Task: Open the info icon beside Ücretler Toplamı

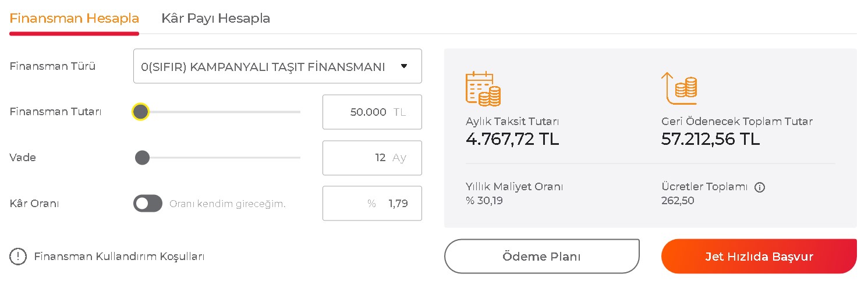Action: click(759, 187)
